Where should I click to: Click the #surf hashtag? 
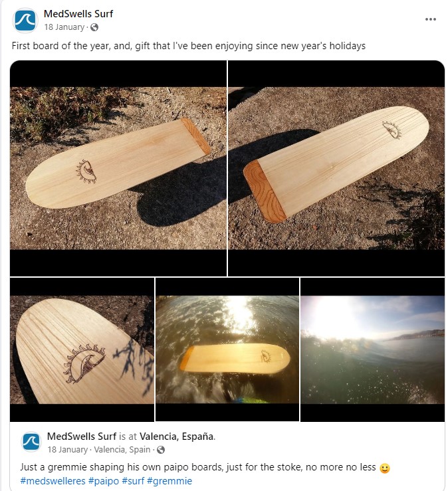[133, 480]
